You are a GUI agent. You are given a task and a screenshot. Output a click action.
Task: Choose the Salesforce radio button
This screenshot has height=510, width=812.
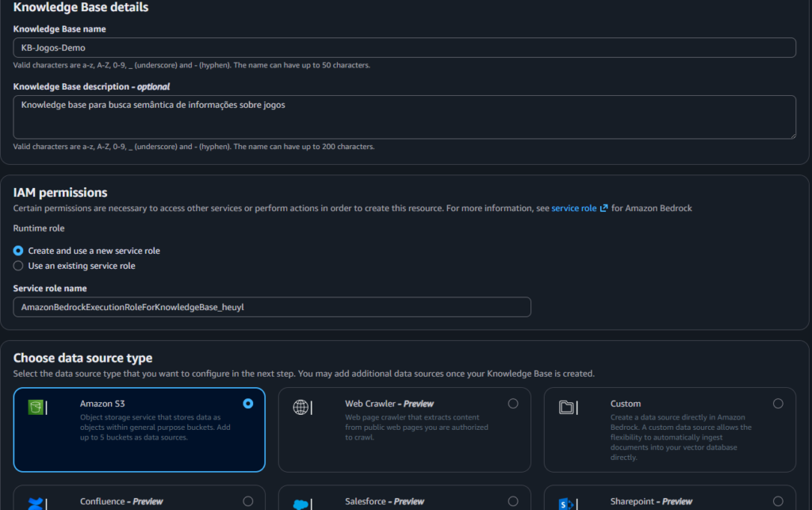[513, 501]
